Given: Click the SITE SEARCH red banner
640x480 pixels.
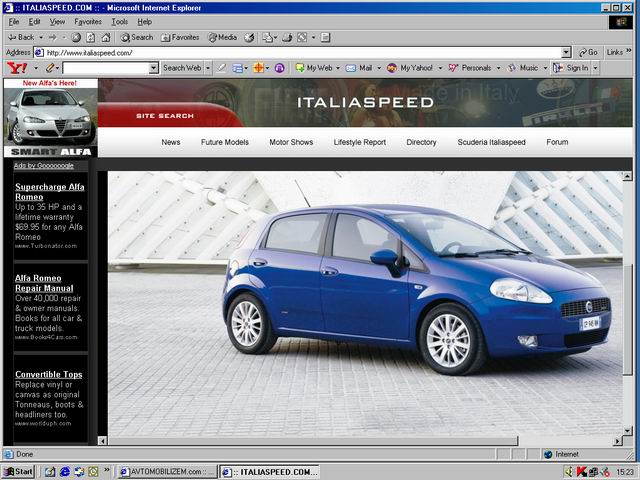Looking at the screenshot, I should point(165,116).
